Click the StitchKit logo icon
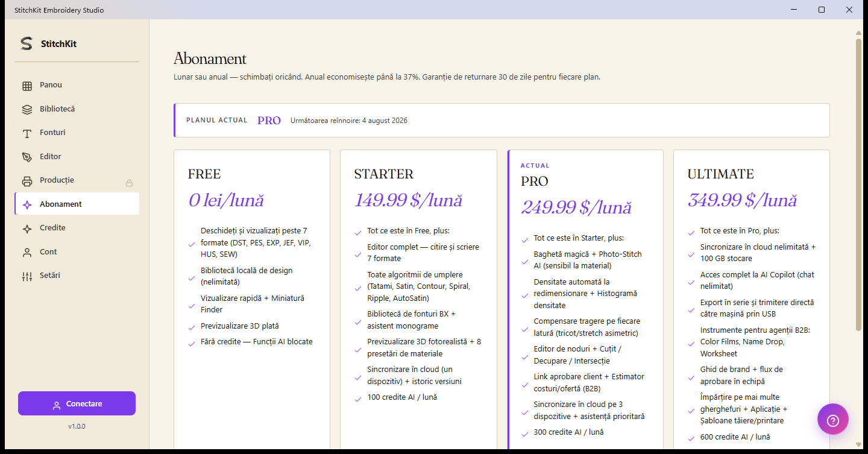 (26, 43)
